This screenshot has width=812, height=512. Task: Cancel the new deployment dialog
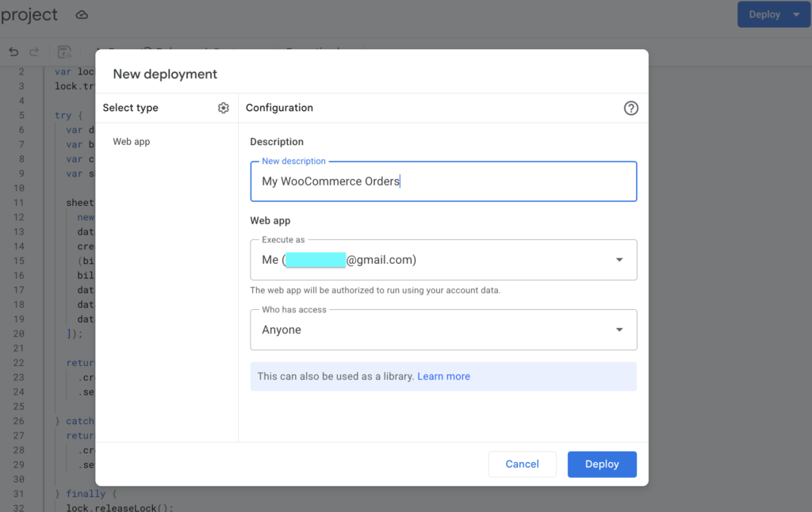point(522,464)
